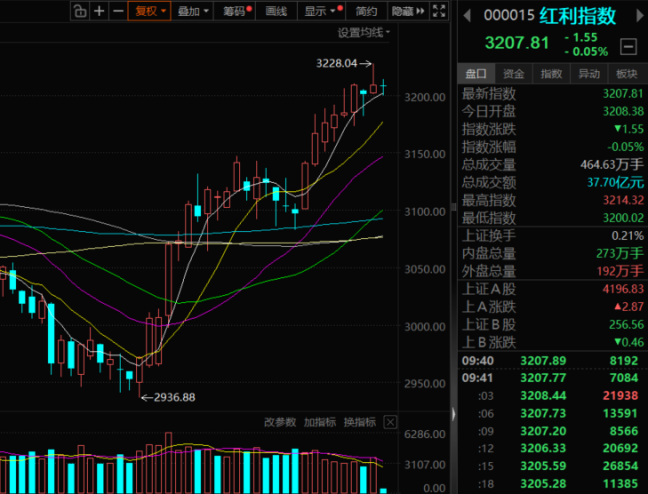Zoom in chart with plus button
648x494 pixels.
pyautogui.click(x=99, y=11)
